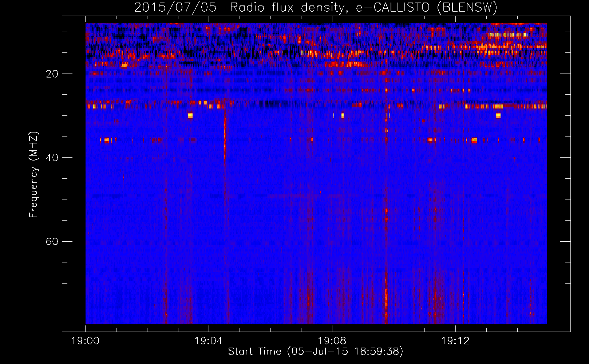This screenshot has height=364, width=589.
Task: Click the 'Start Time (05-Jul-15 18:59:38)' label
Action: [316, 352]
